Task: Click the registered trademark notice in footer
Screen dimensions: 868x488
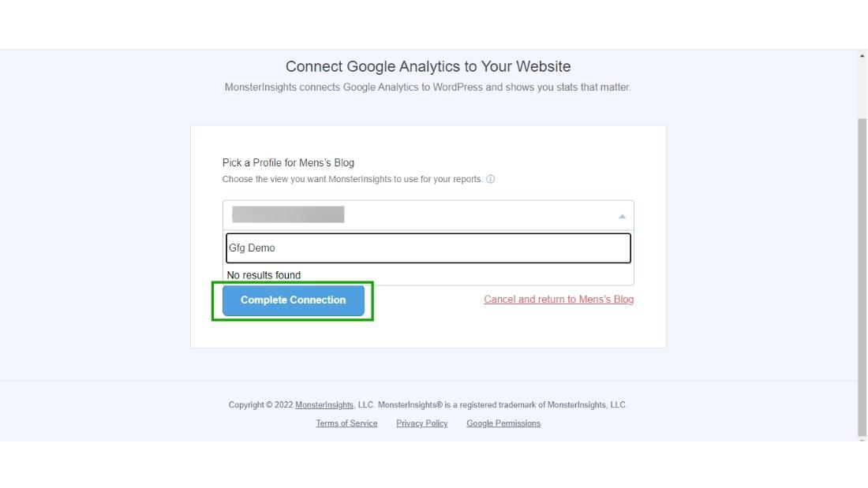Action: tap(502, 405)
